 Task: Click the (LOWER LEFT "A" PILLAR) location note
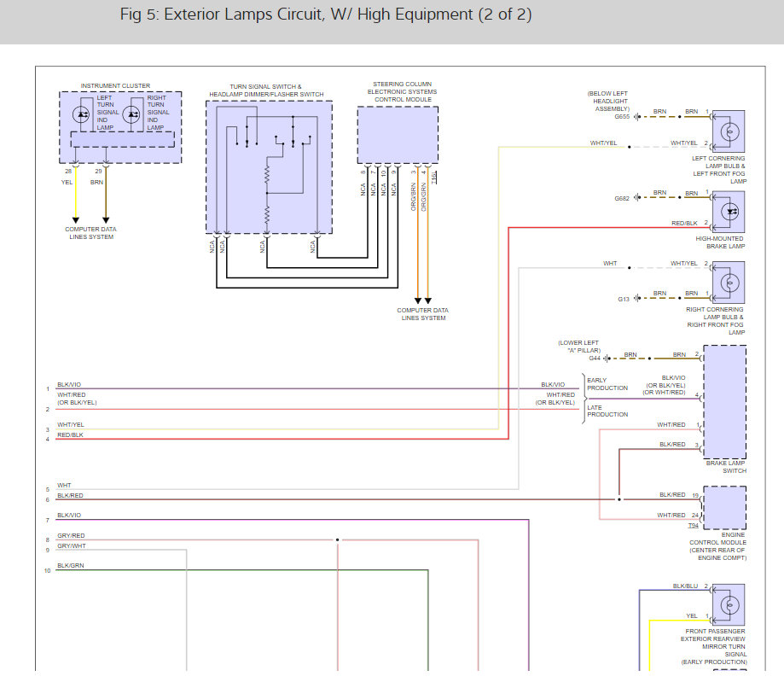point(578,347)
